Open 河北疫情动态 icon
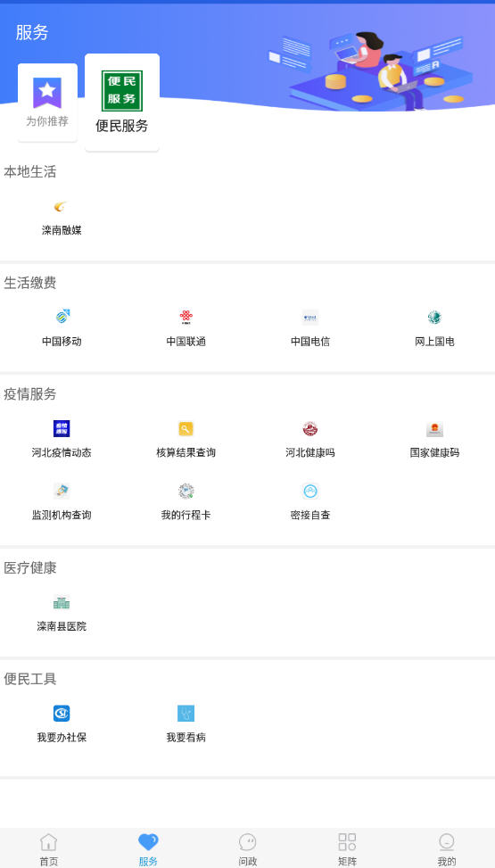 [x=62, y=428]
